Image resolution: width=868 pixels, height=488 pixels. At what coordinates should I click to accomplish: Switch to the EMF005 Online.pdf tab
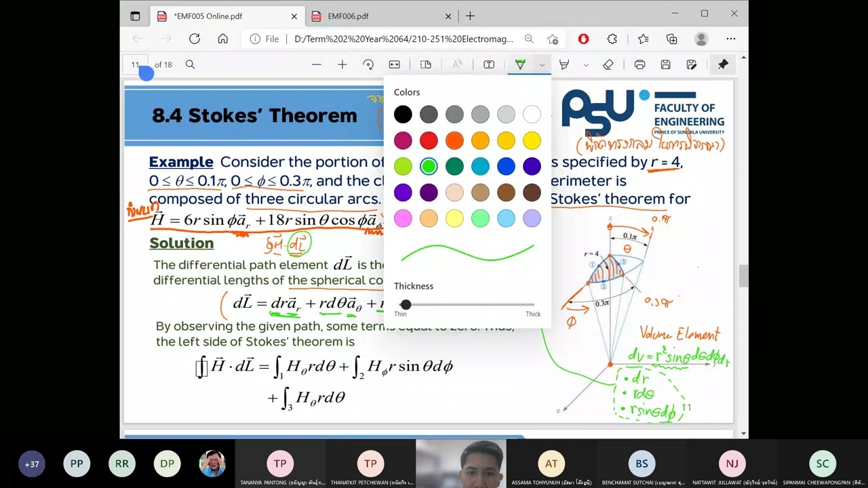tap(226, 16)
